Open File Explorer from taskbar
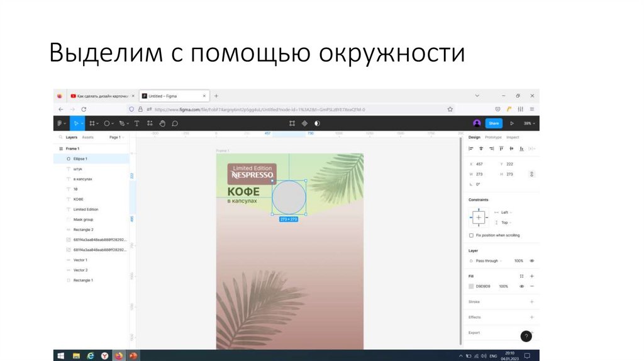Viewport: 644px width, 361px height. [76, 356]
